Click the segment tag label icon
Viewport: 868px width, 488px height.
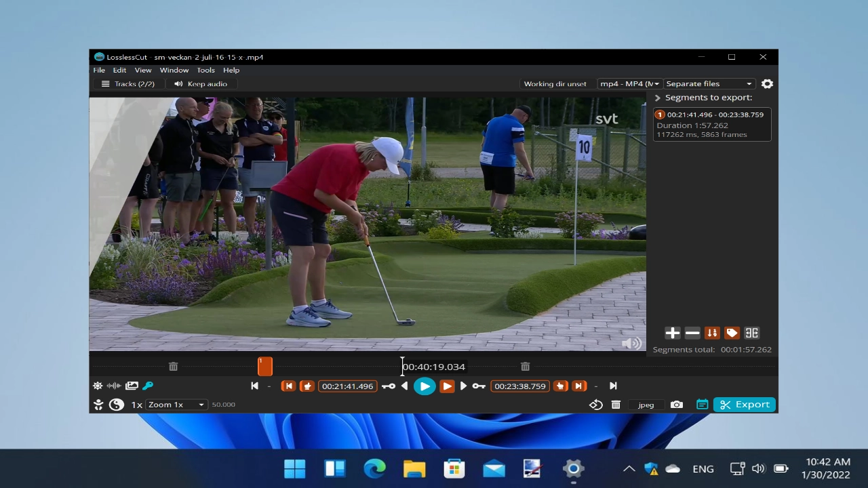tap(732, 333)
